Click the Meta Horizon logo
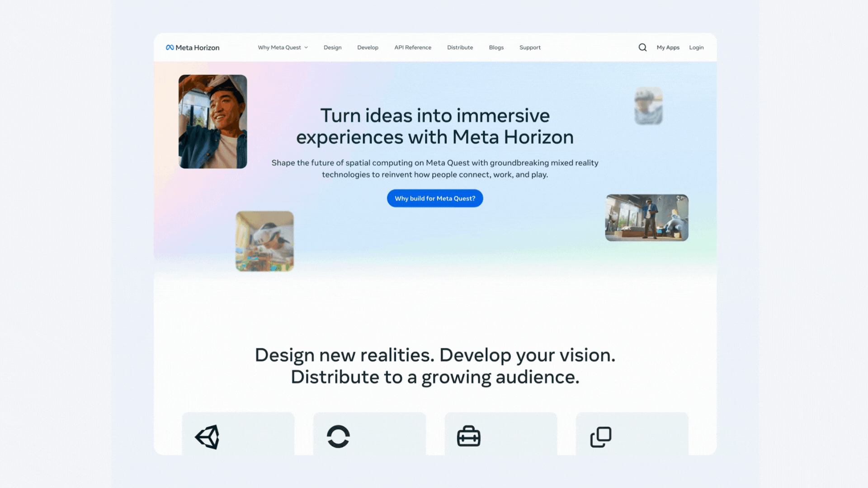The height and width of the screenshot is (488, 868). (193, 47)
